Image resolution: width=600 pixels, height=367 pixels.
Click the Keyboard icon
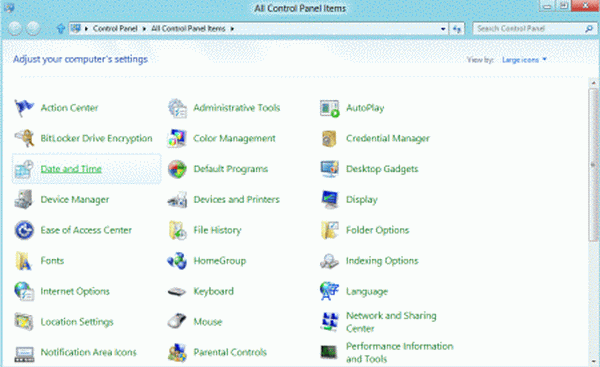pyautogui.click(x=177, y=292)
